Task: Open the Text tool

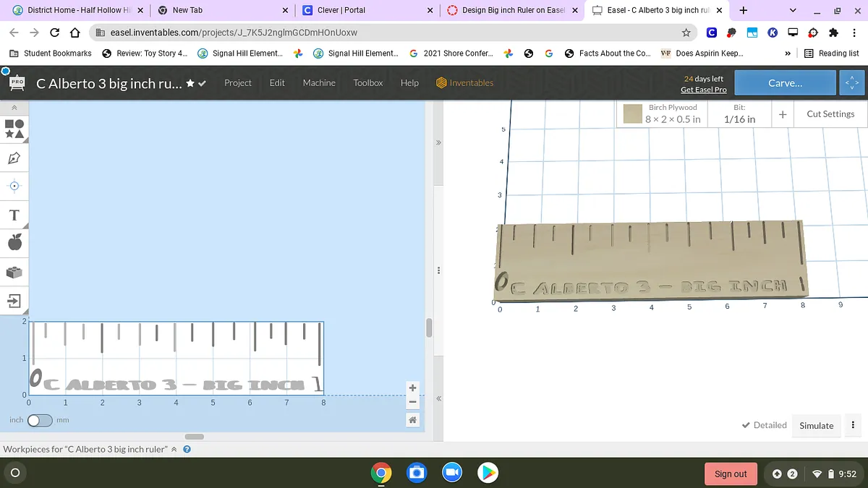Action: [x=14, y=215]
